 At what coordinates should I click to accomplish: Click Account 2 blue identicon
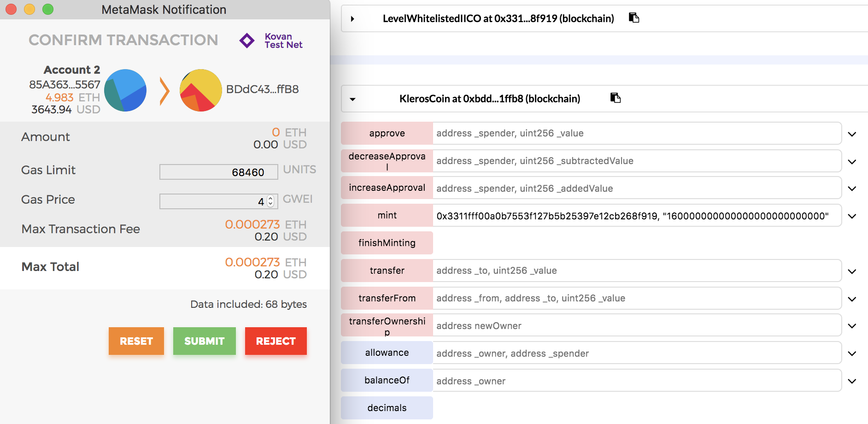click(125, 90)
